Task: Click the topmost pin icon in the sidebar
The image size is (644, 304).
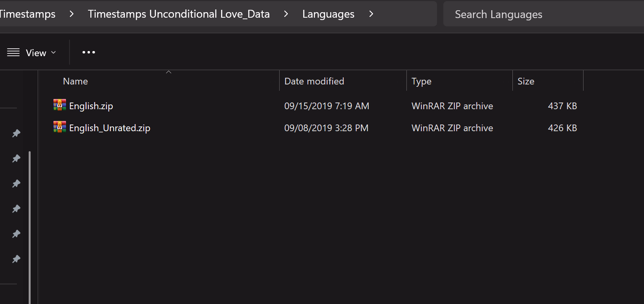Action: pyautogui.click(x=16, y=134)
